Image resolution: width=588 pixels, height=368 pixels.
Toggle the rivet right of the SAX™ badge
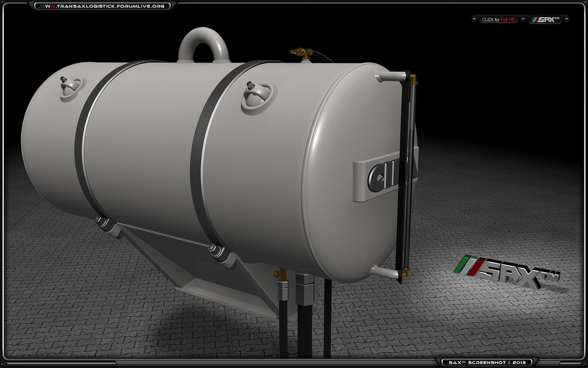(x=566, y=20)
